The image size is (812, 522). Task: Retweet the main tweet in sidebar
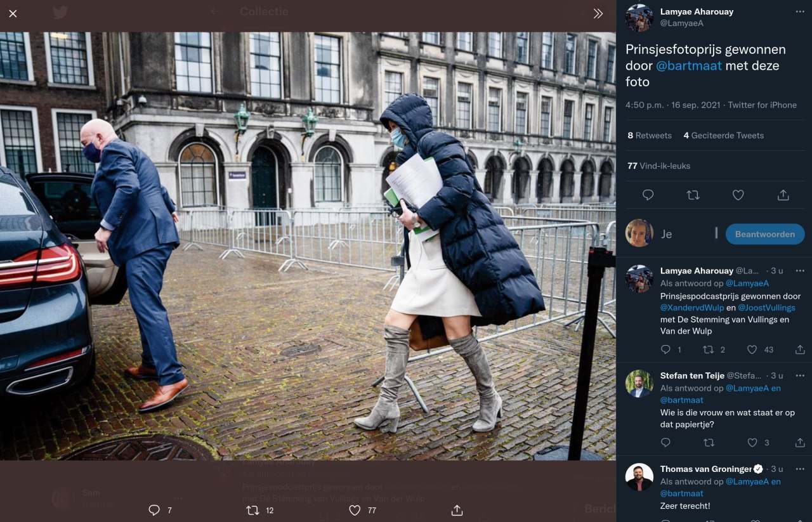pos(693,195)
